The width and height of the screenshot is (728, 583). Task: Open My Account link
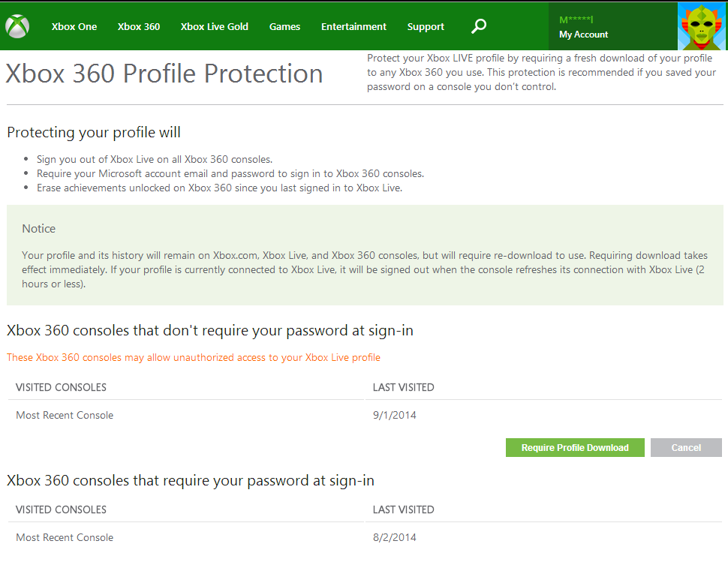(x=584, y=35)
